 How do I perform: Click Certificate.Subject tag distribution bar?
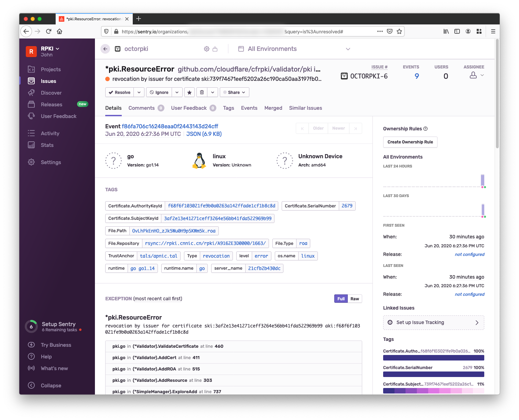click(433, 391)
